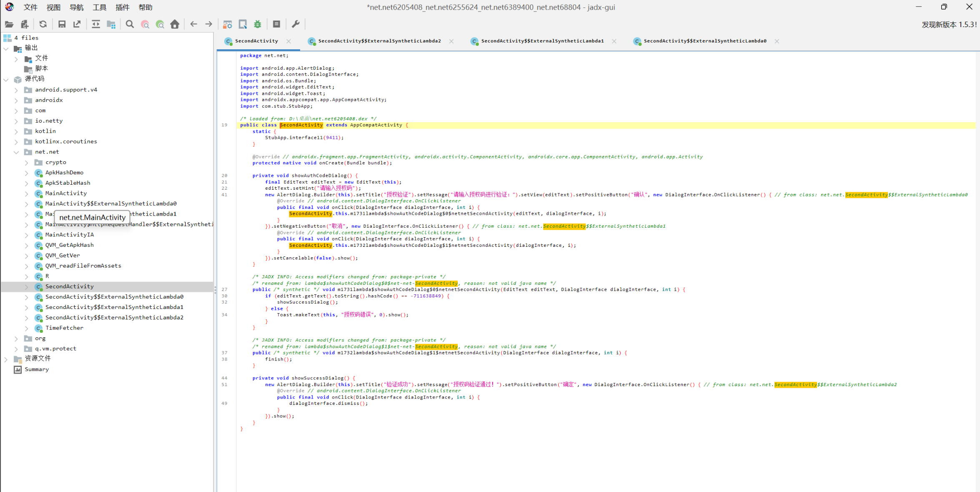Click the home main activity icon
The height and width of the screenshot is (492, 980).
[x=175, y=24]
